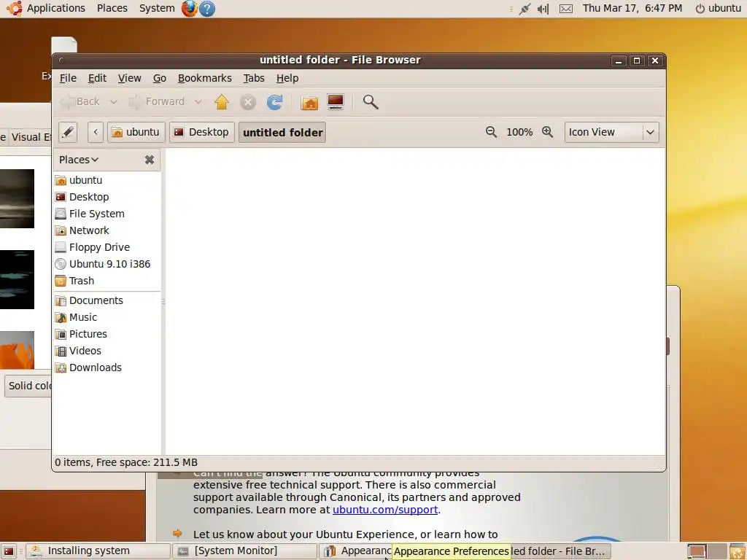Open the Computer toolbar icon
The height and width of the screenshot is (560, 747).
point(336,102)
